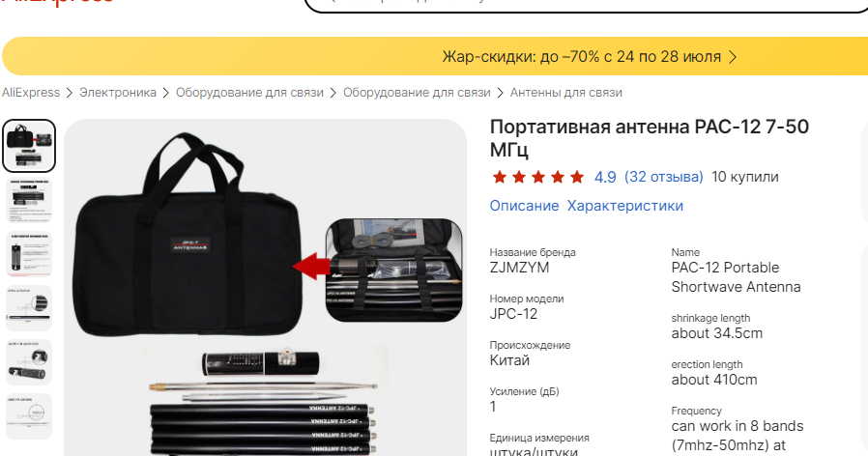The height and width of the screenshot is (456, 868).
Task: Select fifth product thumbnail image
Action: coord(29,362)
